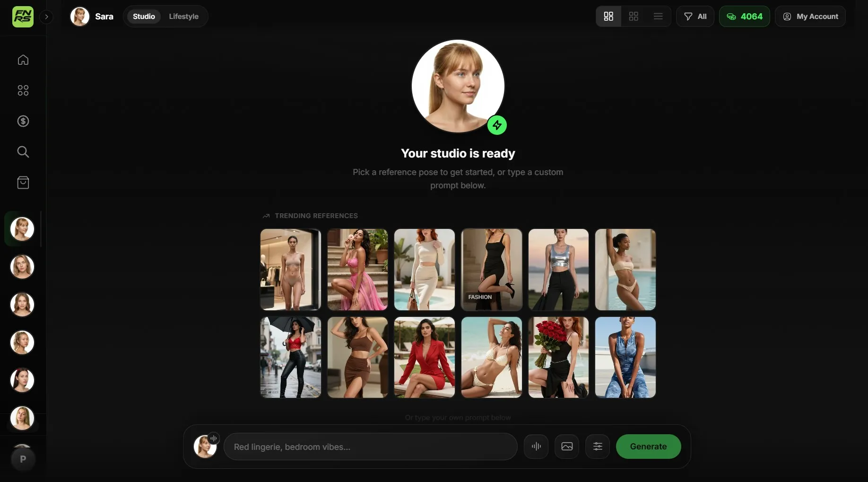Open the dollar coin icon in sidebar
This screenshot has width=868, height=482.
tap(23, 121)
